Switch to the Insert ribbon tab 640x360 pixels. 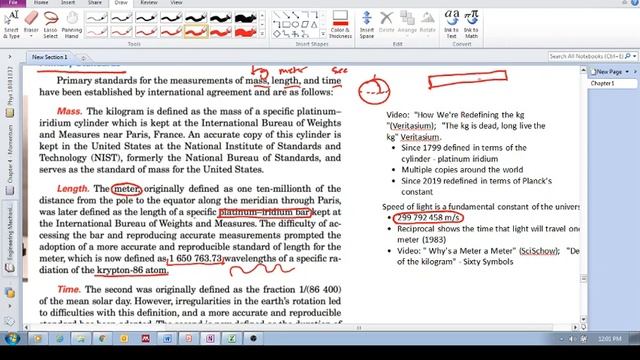68,3
